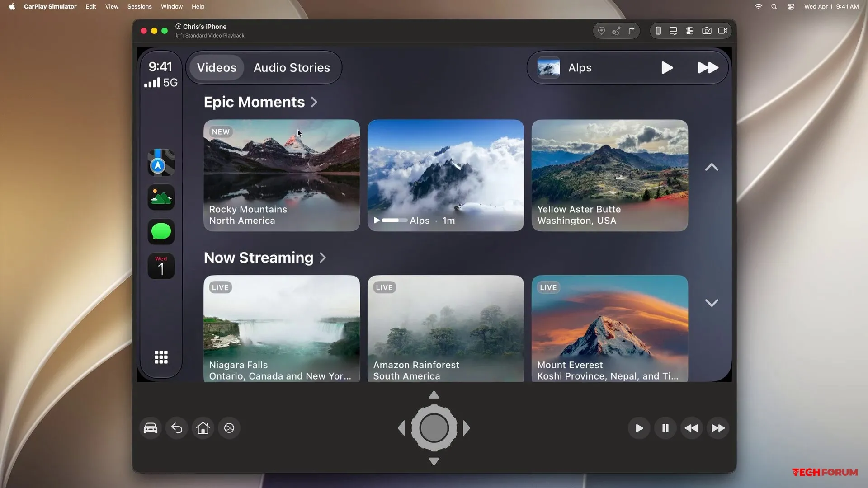Click the menu bar date and time

(x=831, y=6)
